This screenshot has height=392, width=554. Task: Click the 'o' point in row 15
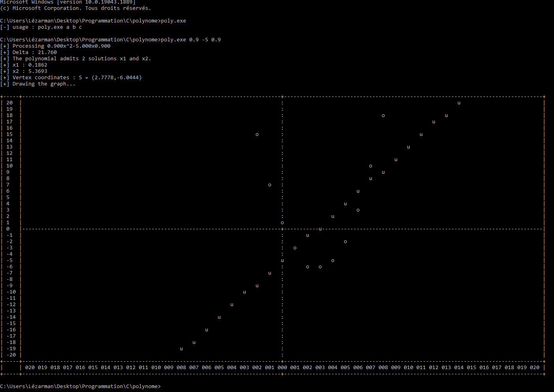[x=257, y=135]
